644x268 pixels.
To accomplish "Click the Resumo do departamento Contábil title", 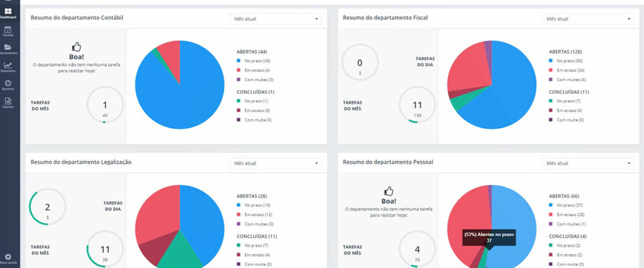I will point(77,18).
